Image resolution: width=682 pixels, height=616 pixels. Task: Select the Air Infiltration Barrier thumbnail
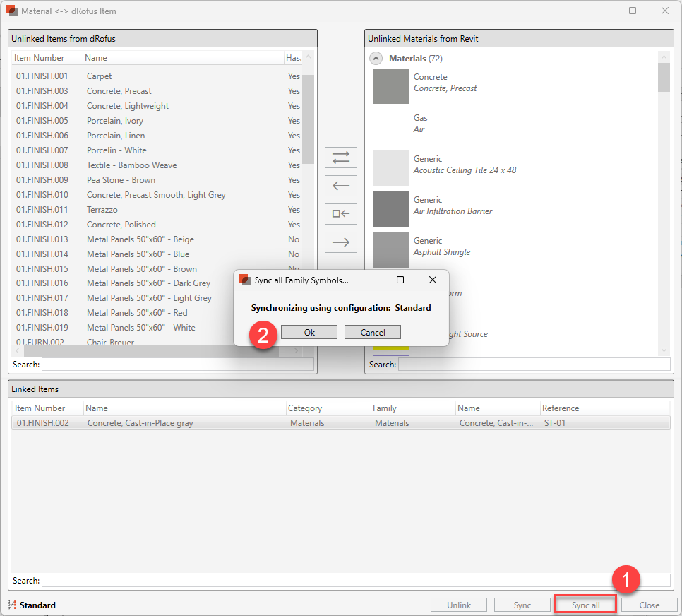coord(391,209)
